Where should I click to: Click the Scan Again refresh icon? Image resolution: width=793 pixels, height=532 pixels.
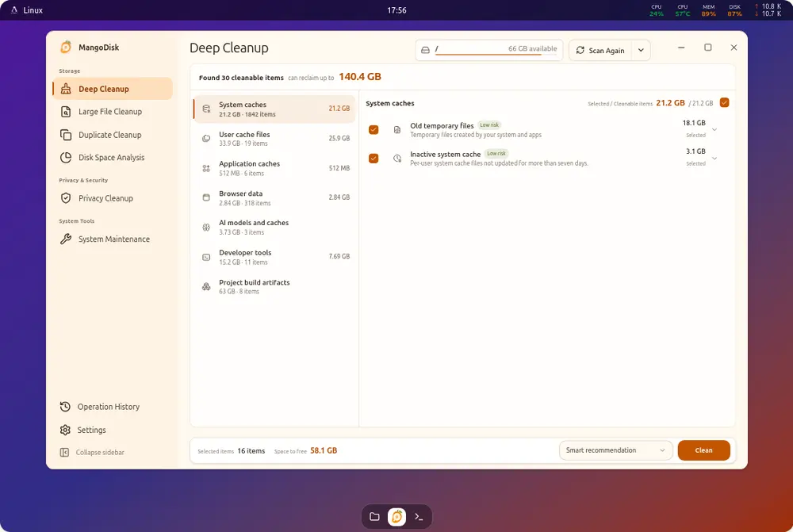tap(580, 50)
